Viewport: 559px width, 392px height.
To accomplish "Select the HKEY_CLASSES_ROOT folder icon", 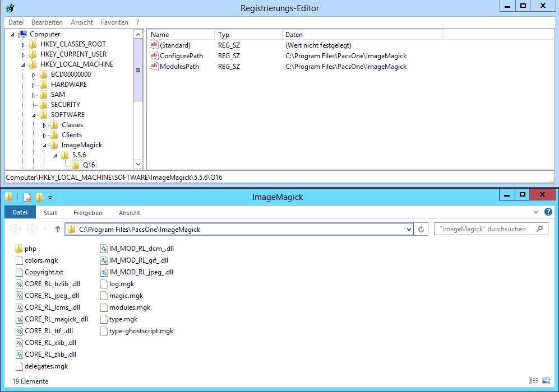I will pyautogui.click(x=33, y=44).
